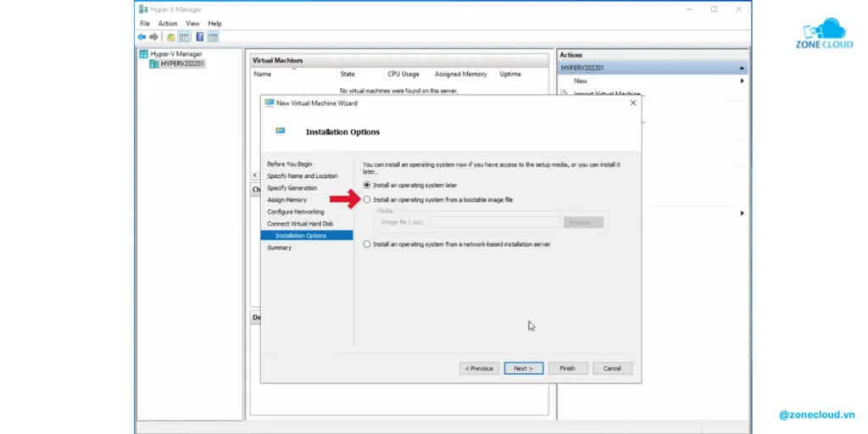Go to Summary wizard step

[279, 248]
